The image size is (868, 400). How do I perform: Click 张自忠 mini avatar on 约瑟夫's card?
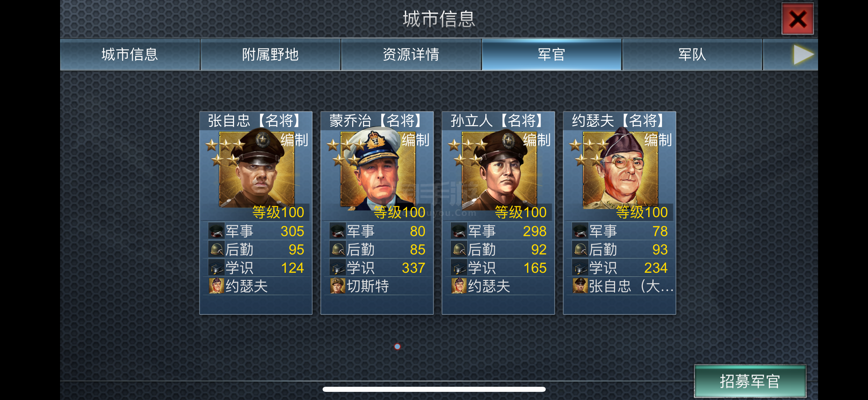click(x=580, y=286)
